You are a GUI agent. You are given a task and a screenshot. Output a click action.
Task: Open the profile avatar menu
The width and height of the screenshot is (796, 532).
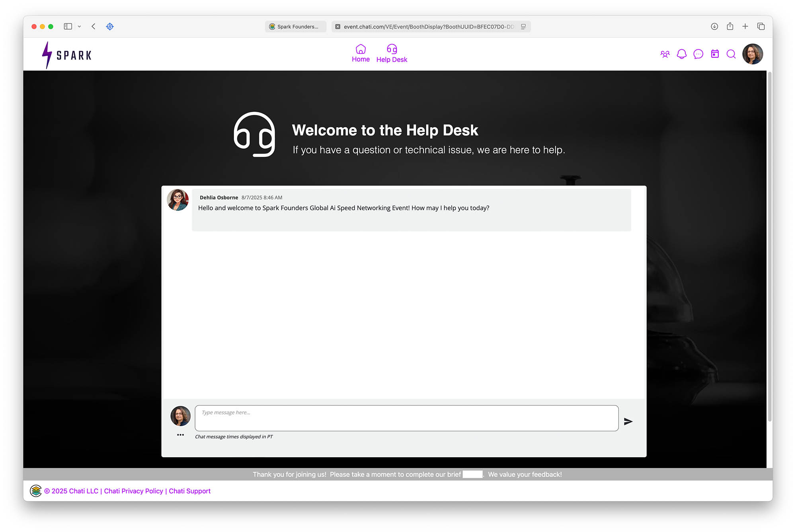752,54
